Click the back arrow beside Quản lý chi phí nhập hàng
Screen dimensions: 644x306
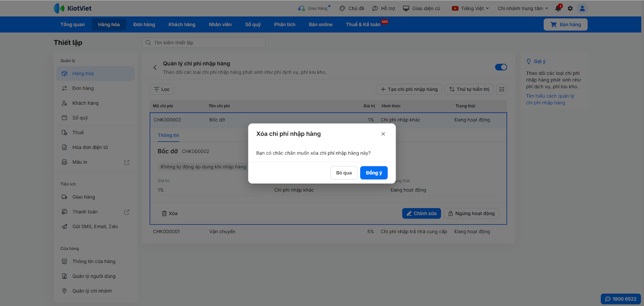click(155, 68)
